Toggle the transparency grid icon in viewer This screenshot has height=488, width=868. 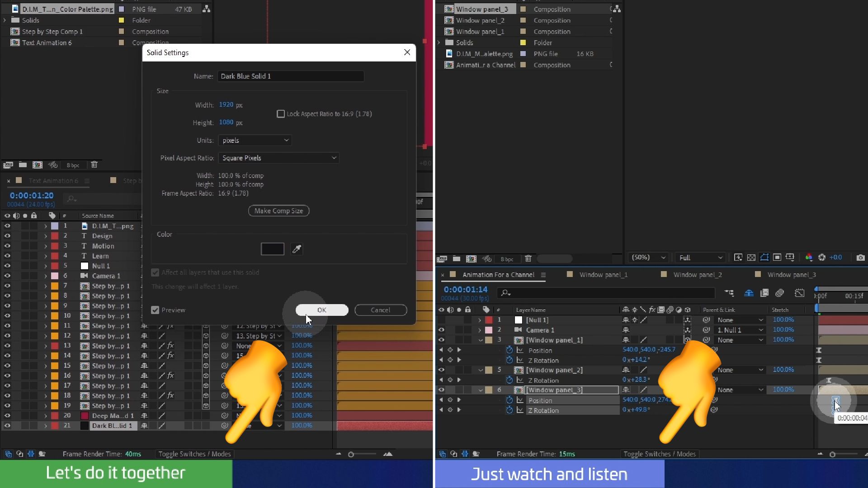click(751, 258)
